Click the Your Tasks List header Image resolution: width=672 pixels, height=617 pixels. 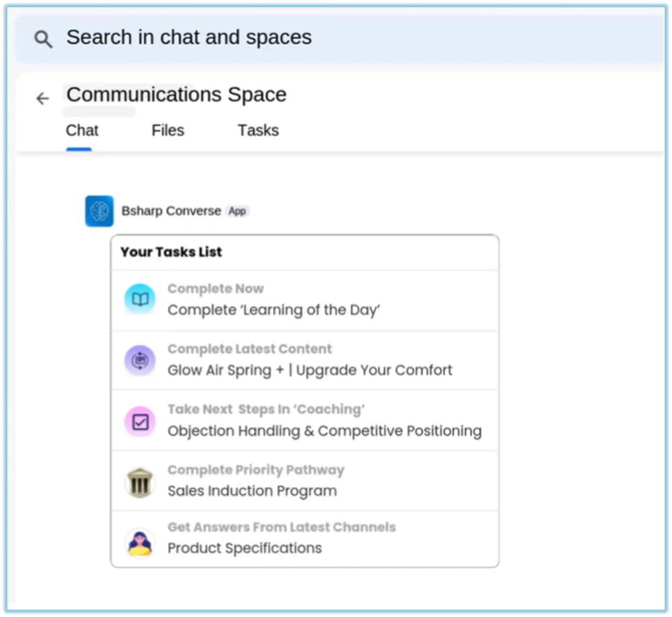click(x=171, y=252)
